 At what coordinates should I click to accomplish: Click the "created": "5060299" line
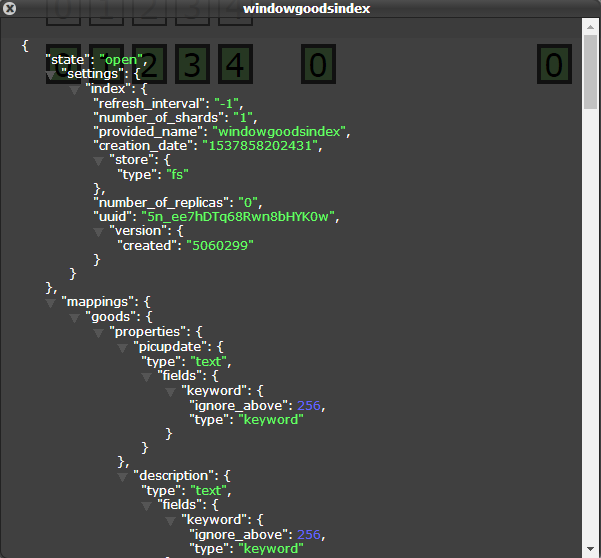tap(186, 246)
